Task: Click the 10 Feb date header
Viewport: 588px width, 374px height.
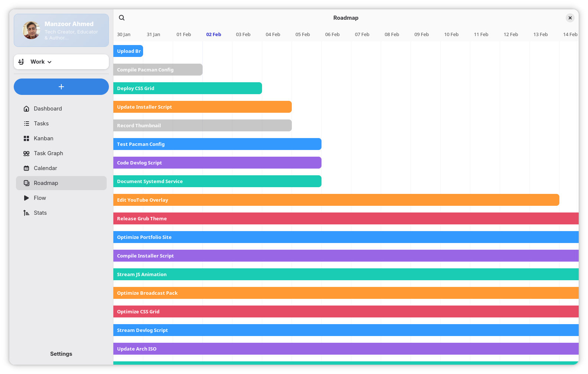Action: [451, 34]
